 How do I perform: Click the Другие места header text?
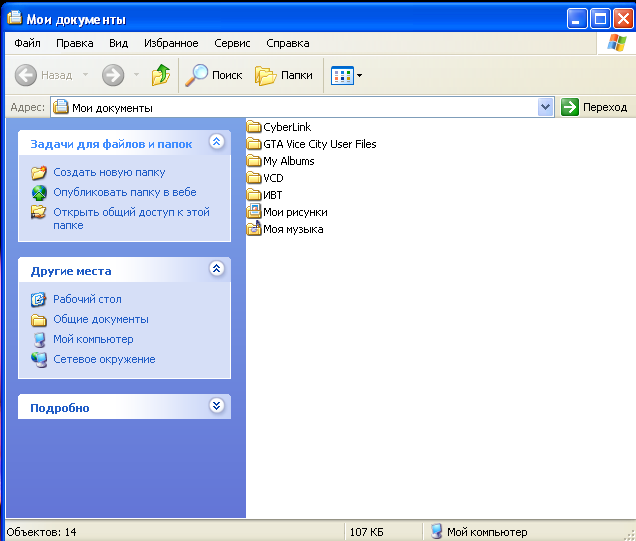(71, 271)
